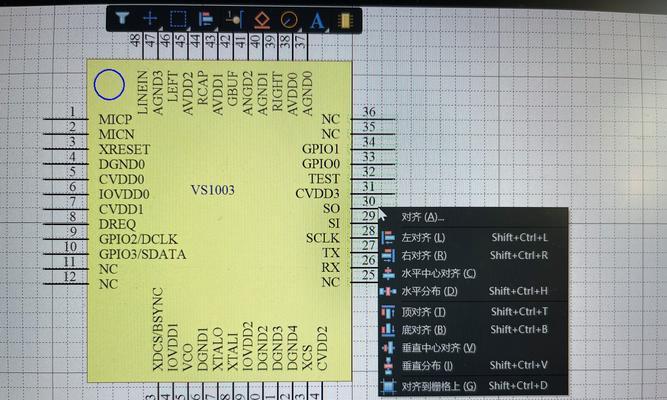Choose 左对齐 (L) align left
The height and width of the screenshot is (400, 667).
coord(473,237)
